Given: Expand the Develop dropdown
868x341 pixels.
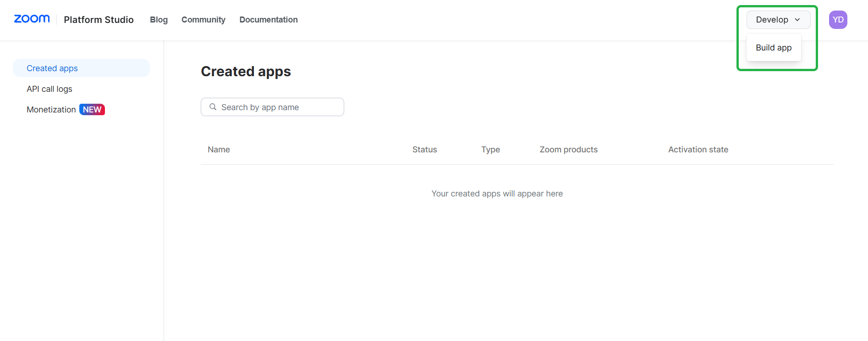Looking at the screenshot, I should point(778,20).
